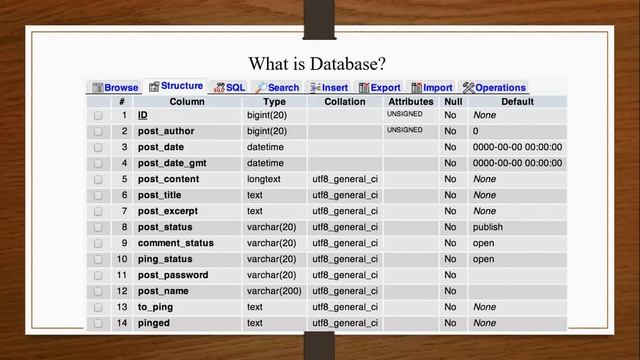Click the post_excerpt column name
The width and height of the screenshot is (640, 360).
tap(168, 211)
